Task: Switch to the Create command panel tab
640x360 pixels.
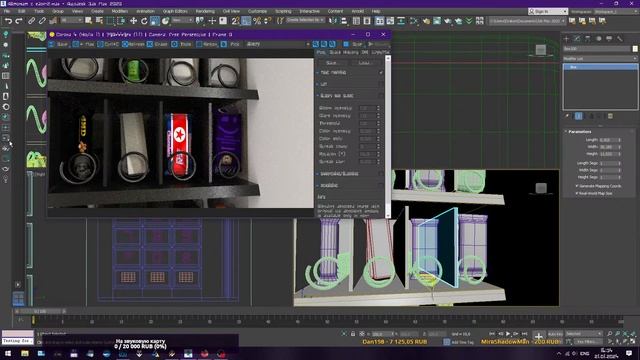Action: pyautogui.click(x=567, y=39)
